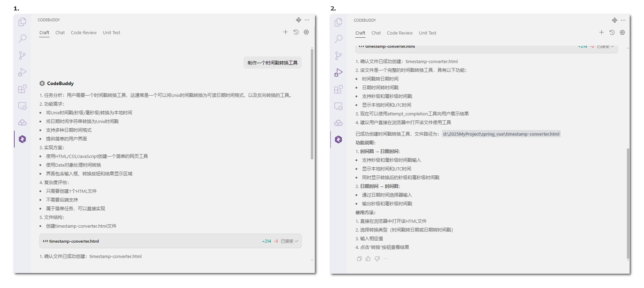This screenshot has height=288, width=644.
Task: Open cloud icon in panel 1 sidebar
Action: 22,122
